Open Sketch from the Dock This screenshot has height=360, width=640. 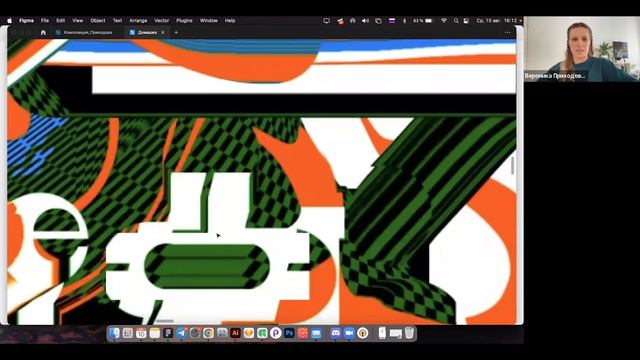click(x=249, y=333)
